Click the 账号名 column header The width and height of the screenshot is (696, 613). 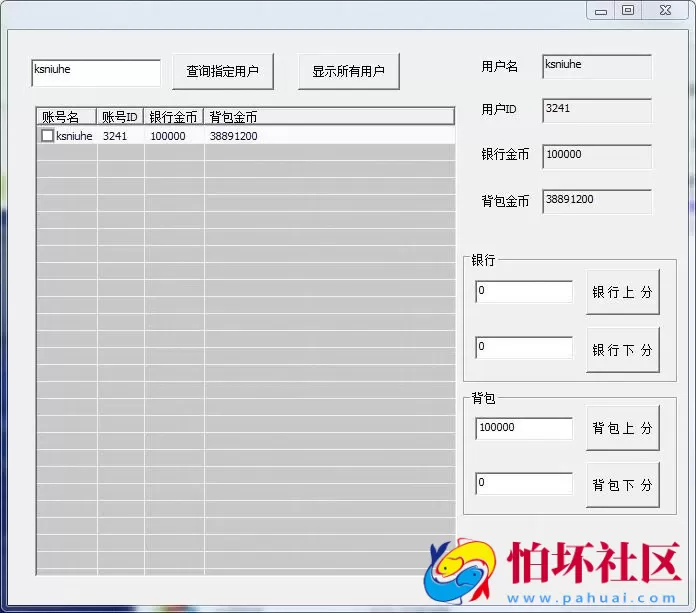point(66,117)
